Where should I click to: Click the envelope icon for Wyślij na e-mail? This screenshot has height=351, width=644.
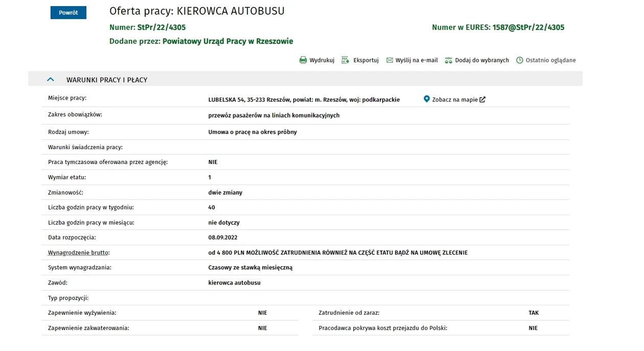tap(389, 60)
